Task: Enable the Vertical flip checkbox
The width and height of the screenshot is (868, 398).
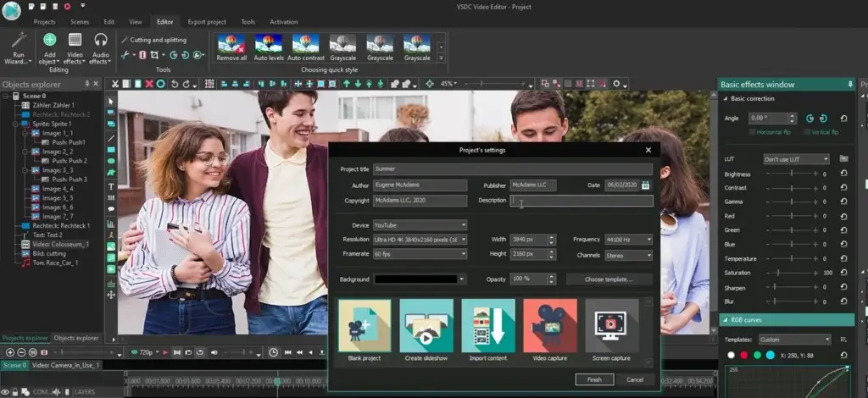Action: (x=807, y=132)
